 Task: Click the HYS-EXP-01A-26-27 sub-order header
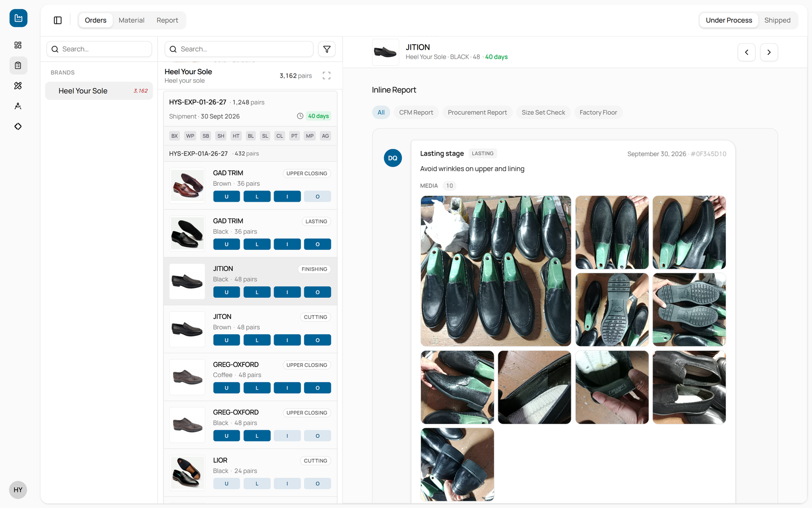250,153
